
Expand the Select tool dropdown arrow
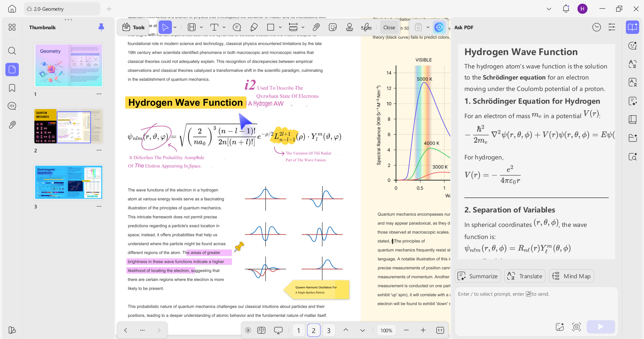175,27
